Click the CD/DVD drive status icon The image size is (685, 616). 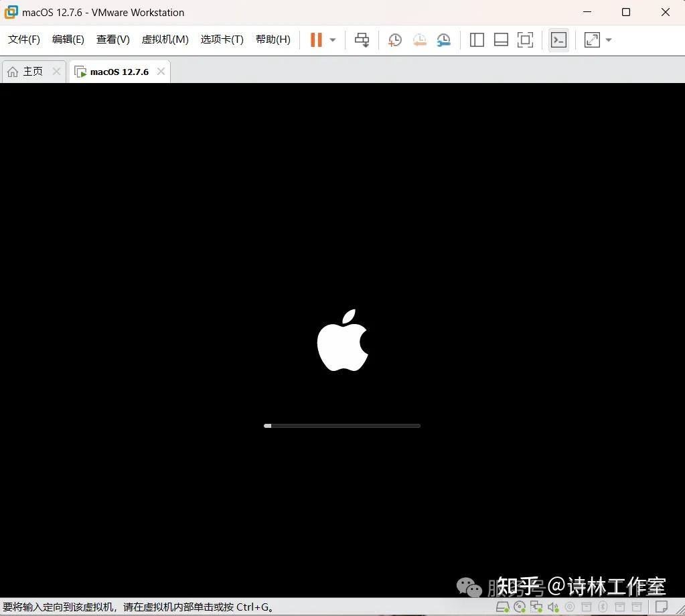pos(520,607)
